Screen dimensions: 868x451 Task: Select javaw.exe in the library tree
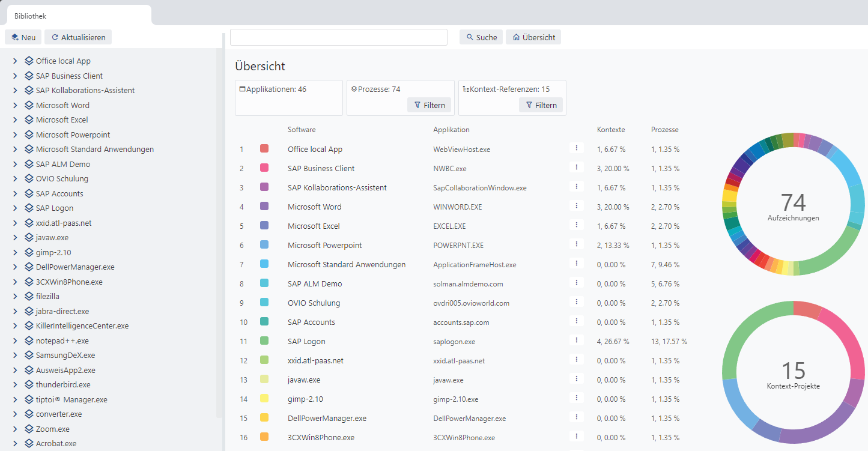coord(52,238)
